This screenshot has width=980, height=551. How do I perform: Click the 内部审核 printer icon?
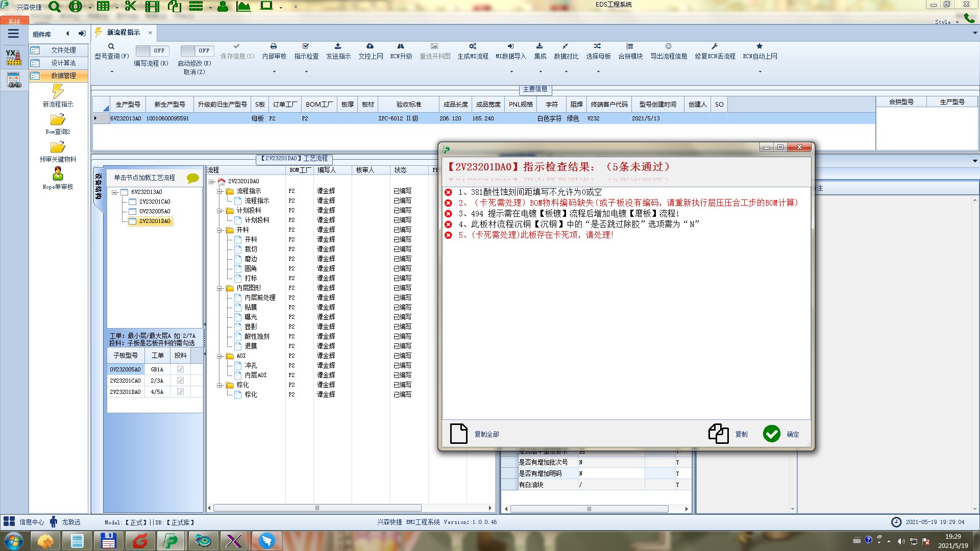tap(274, 46)
